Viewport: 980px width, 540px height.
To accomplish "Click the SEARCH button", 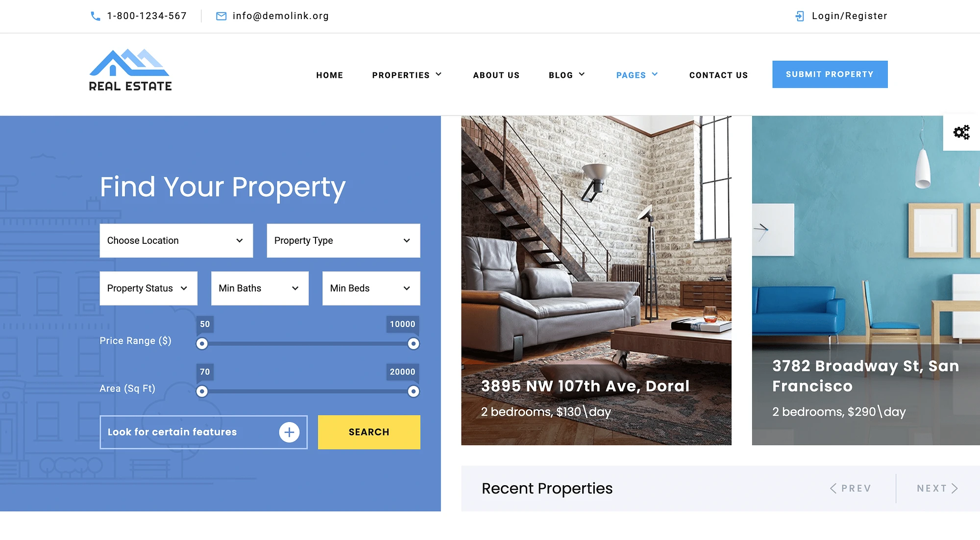I will (x=369, y=432).
